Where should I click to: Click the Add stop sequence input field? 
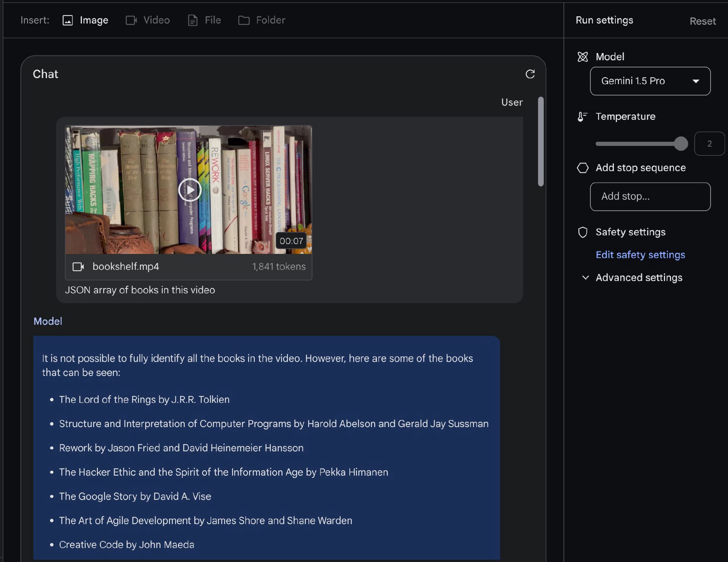tap(650, 197)
